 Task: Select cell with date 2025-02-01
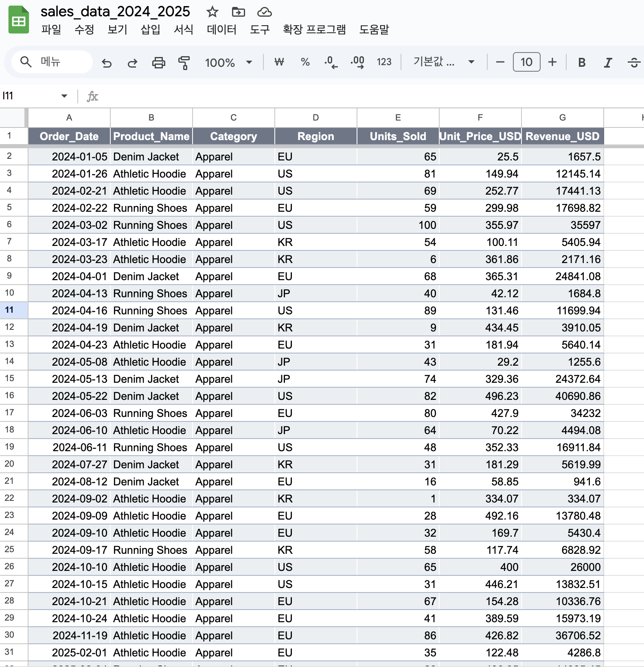coord(69,652)
